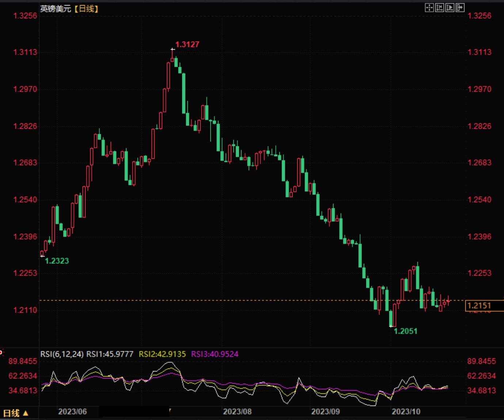Click the small red marker icon beside RSI panel
This screenshot has width=504, height=420.
1,352
